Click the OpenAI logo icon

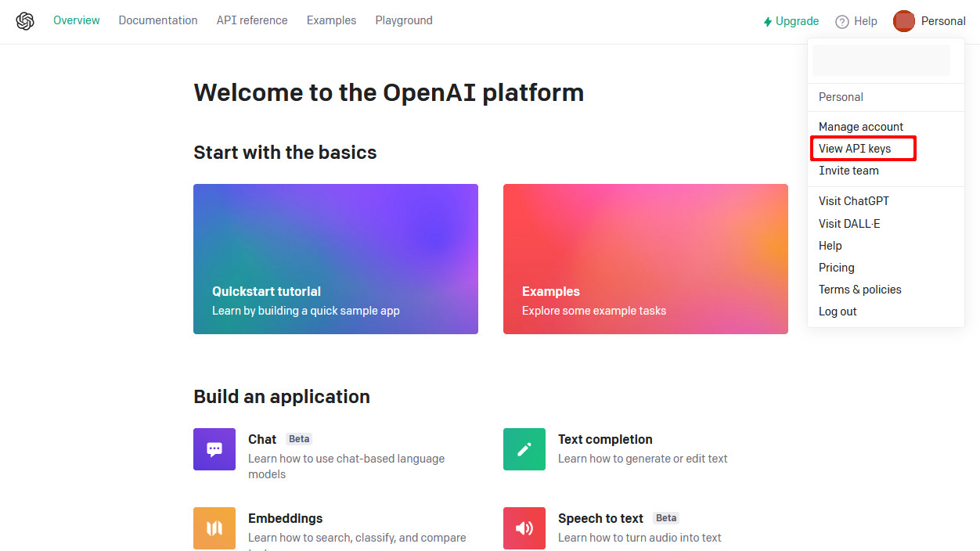click(x=25, y=21)
